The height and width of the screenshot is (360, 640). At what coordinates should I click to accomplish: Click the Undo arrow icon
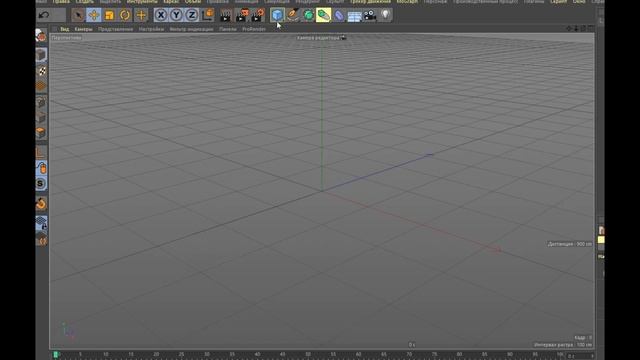[44, 16]
